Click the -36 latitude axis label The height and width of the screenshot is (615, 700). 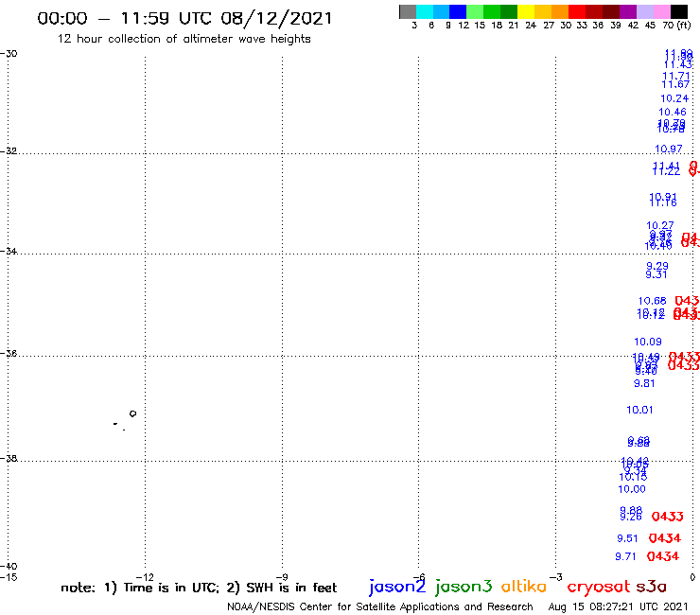9,353
